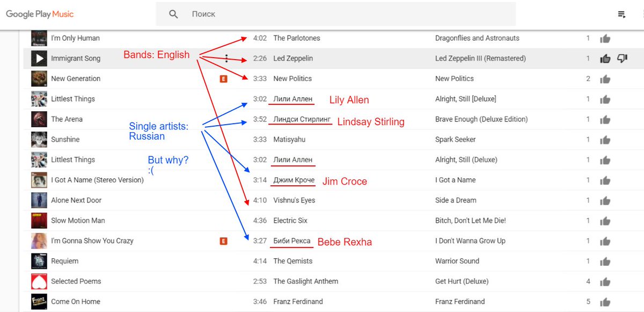Open artist The Qemists
The image size is (644, 312).
pyautogui.click(x=293, y=261)
